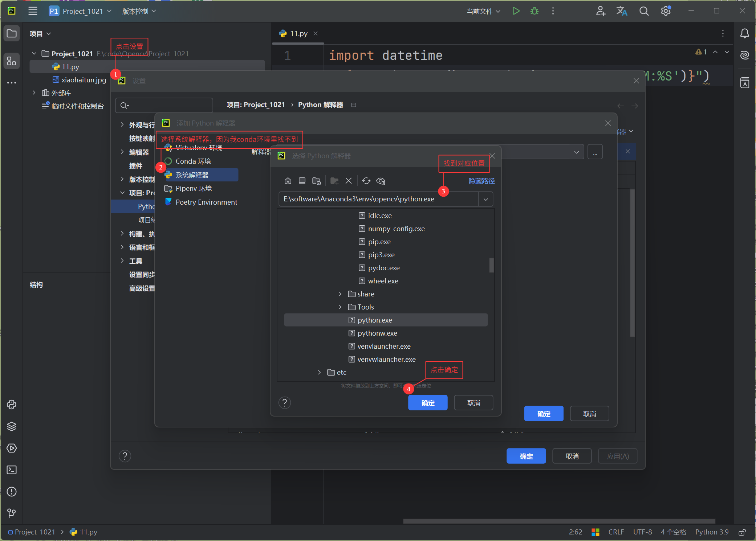This screenshot has width=756, height=541.
Task: Open the Git version control sidebar icon
Action: pos(12,513)
